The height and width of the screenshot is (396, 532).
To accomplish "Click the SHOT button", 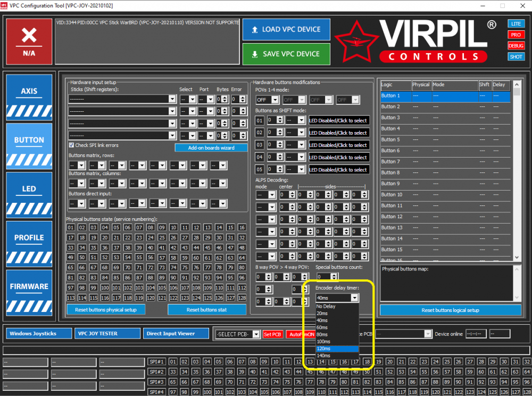I will coord(516,56).
